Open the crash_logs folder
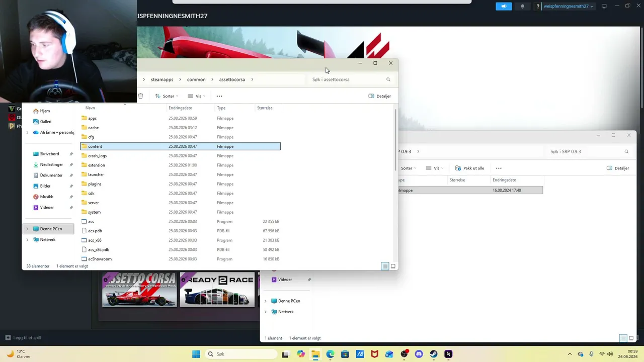 pyautogui.click(x=180, y=156)
